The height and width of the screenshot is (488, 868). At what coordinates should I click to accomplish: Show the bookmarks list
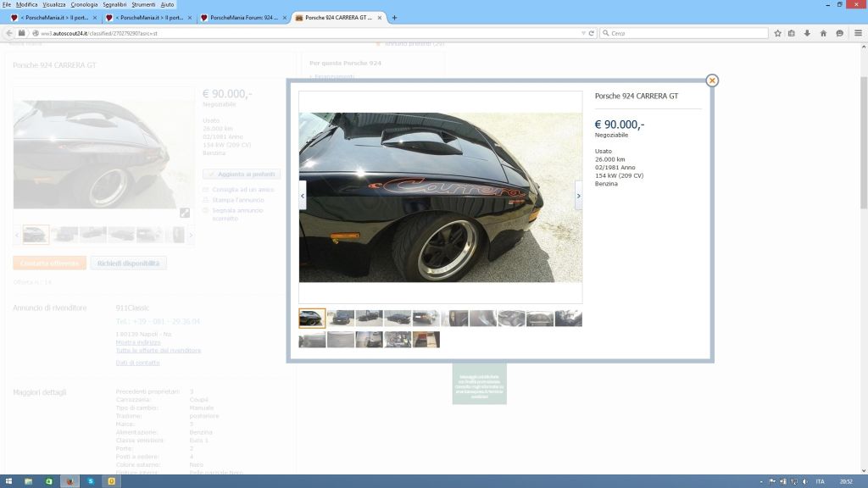pyautogui.click(x=792, y=33)
